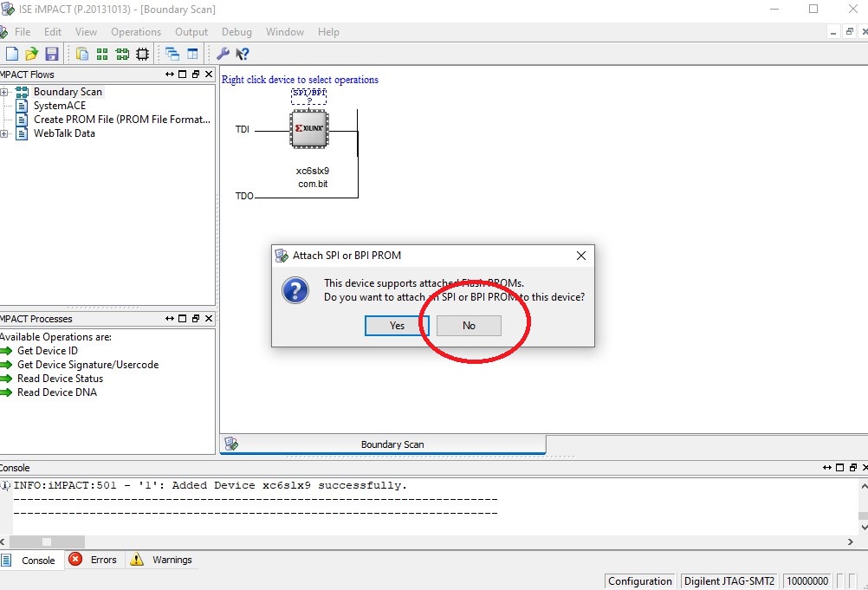Image resolution: width=868 pixels, height=590 pixels.
Task: Open the Window menu
Action: [x=284, y=32]
